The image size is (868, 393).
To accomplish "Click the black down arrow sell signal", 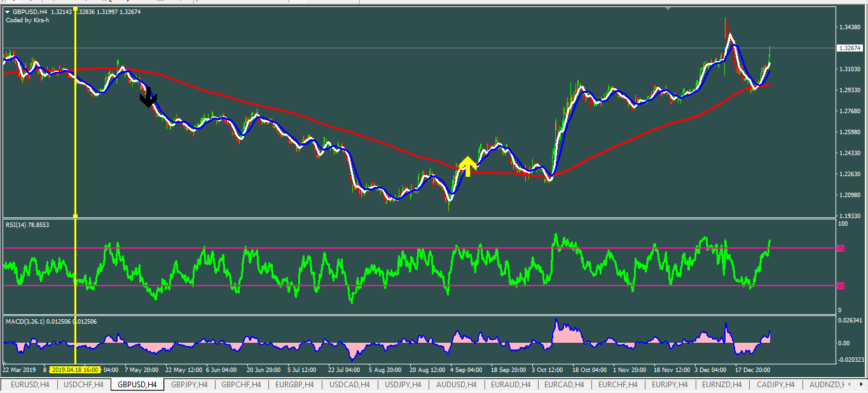I will tap(148, 97).
